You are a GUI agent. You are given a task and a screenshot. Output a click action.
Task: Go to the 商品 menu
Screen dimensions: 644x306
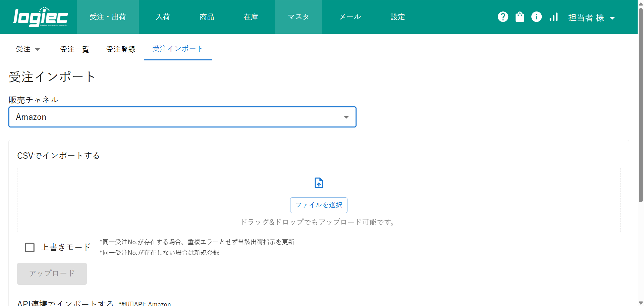pyautogui.click(x=207, y=17)
